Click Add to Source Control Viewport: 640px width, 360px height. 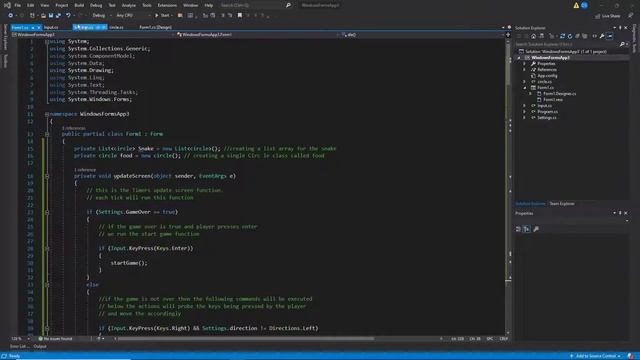(596, 356)
